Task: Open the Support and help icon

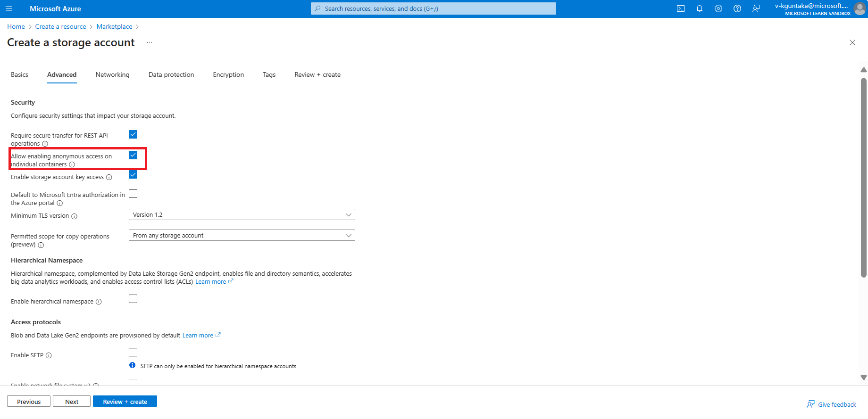Action: [737, 8]
